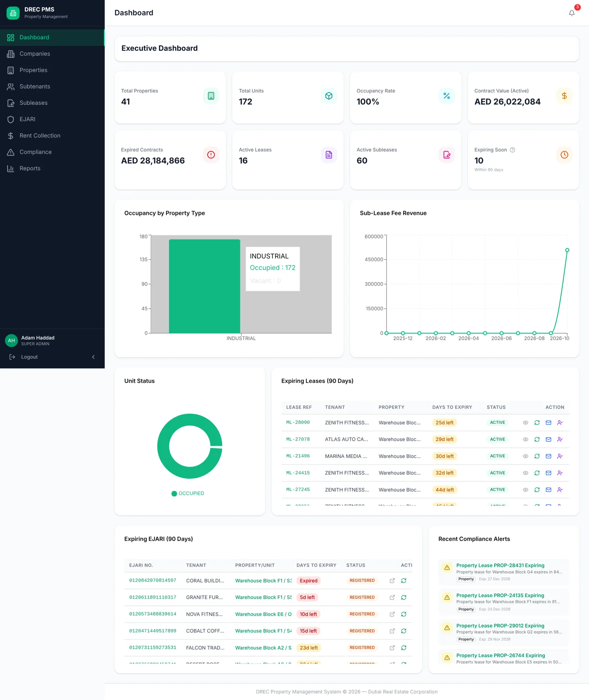The image size is (589, 700).
Task: Click the DREC PMS logo icon
Action: (13, 13)
